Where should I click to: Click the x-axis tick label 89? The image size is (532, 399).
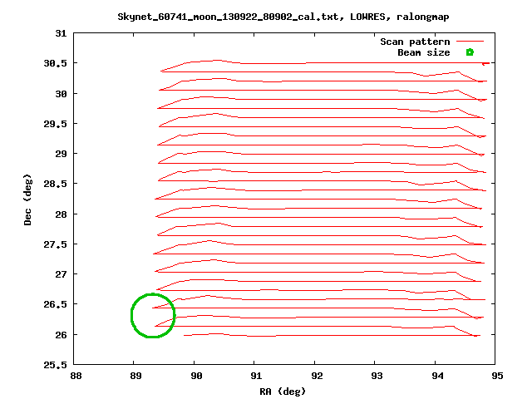point(135,376)
